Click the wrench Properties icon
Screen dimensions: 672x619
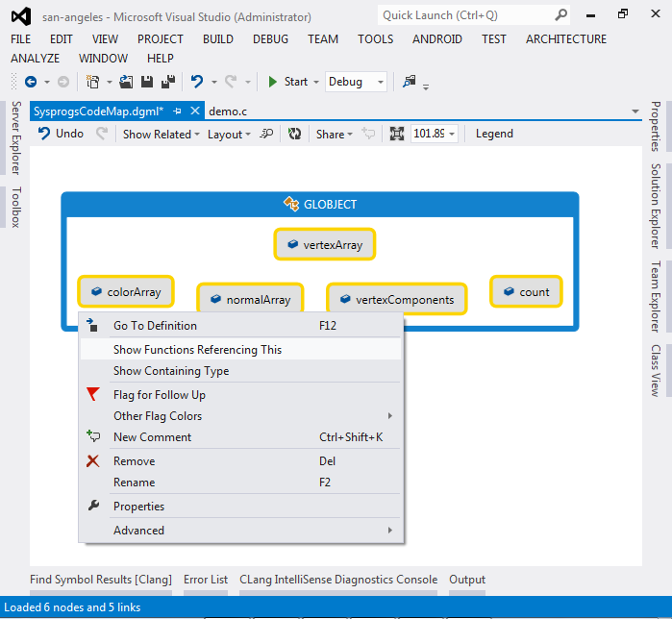tap(93, 506)
